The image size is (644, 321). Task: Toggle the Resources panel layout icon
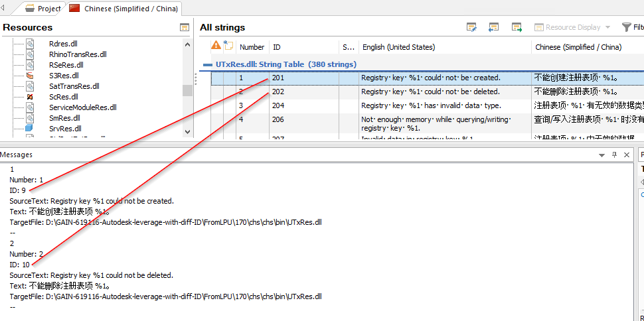point(185,27)
